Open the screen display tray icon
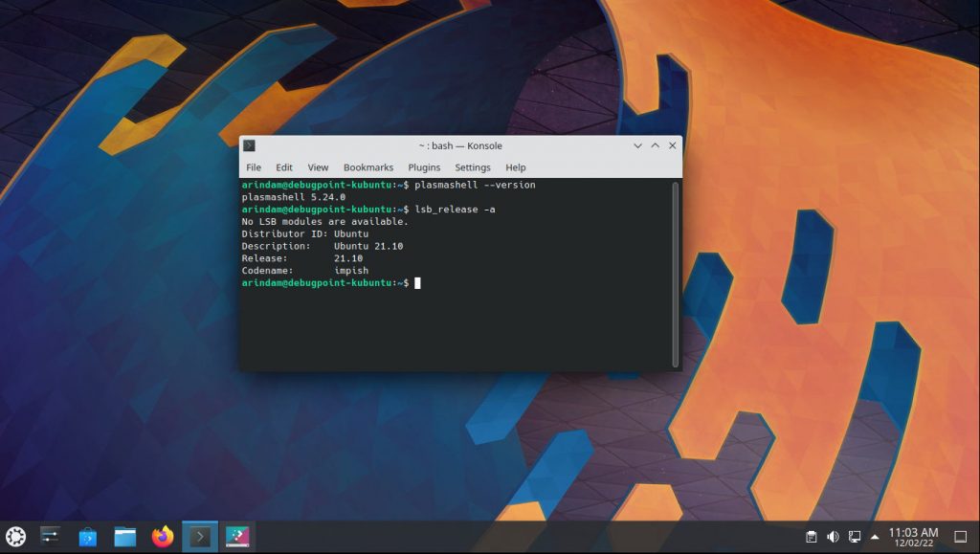 [x=855, y=537]
